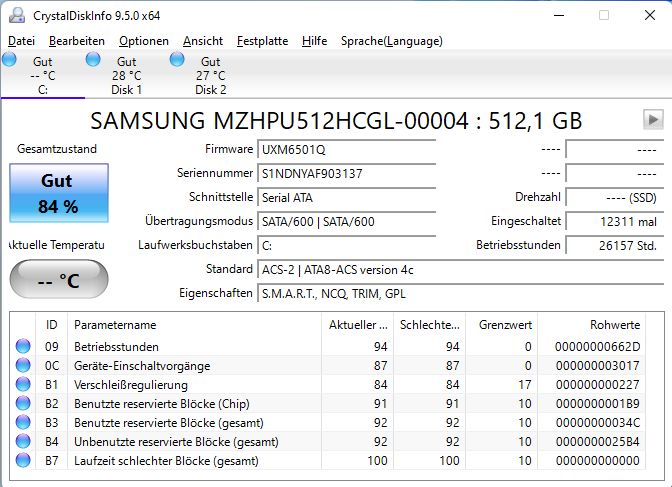Go to next disk with the arrow button
The height and width of the screenshot is (487, 672).
pyautogui.click(x=653, y=120)
